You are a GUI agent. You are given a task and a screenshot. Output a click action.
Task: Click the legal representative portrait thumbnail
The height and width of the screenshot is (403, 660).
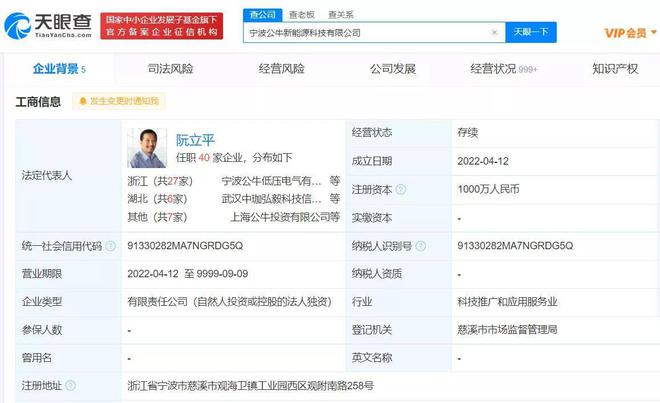[147, 148]
